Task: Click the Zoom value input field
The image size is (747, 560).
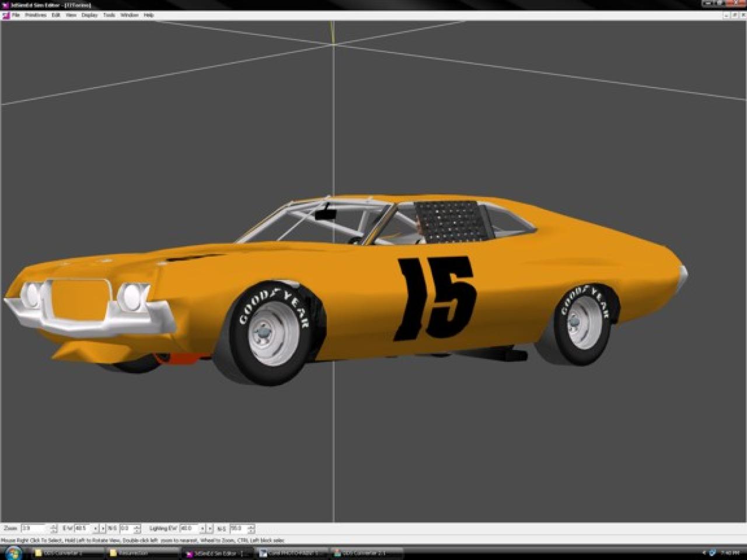Action: [x=33, y=528]
